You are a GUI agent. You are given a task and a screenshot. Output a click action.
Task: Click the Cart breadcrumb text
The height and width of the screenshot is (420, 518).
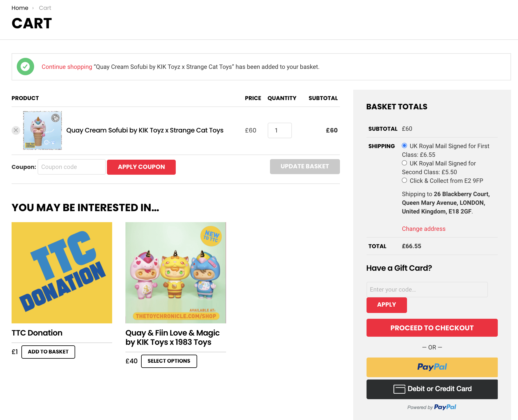click(45, 8)
